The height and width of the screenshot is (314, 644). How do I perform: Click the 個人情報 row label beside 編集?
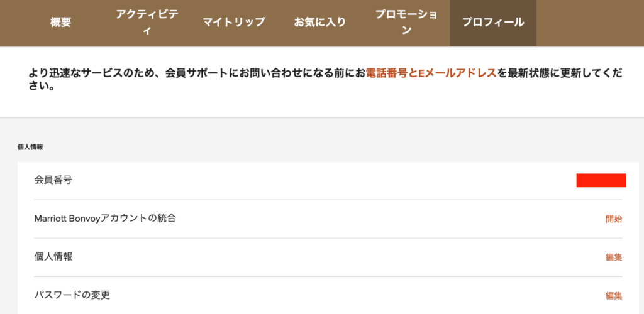pyautogui.click(x=53, y=257)
